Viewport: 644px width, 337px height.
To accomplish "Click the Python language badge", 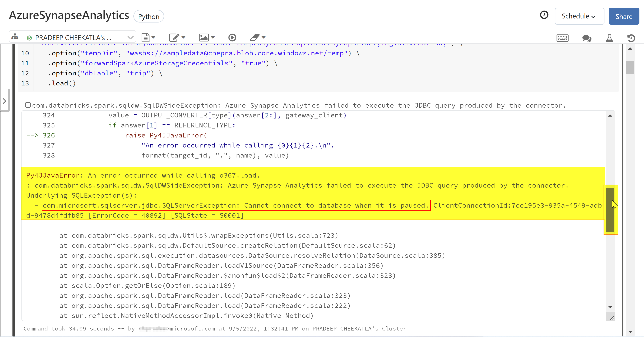I will tap(149, 17).
